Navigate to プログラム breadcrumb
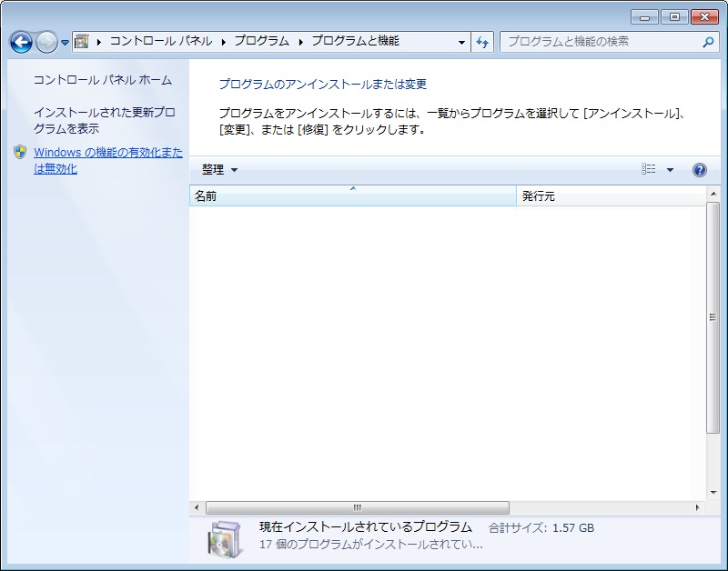 click(262, 41)
